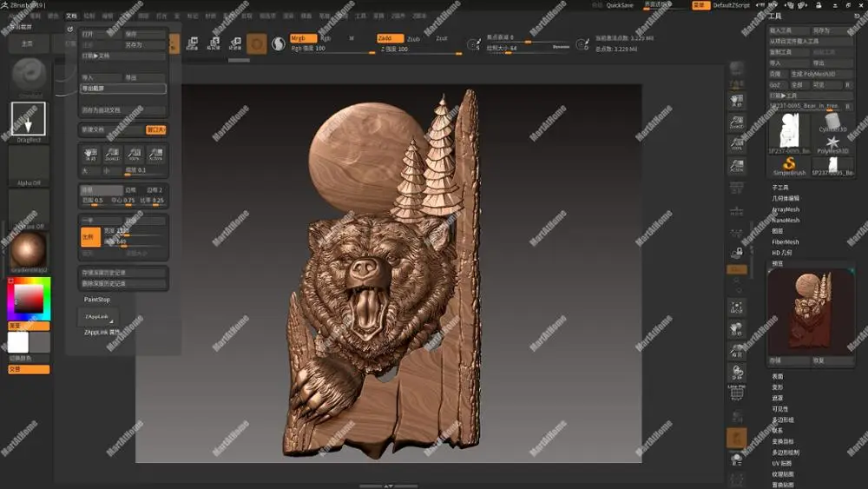This screenshot has height=489, width=868.
Task: Click the bear model preview thumbnail
Action: [811, 312]
